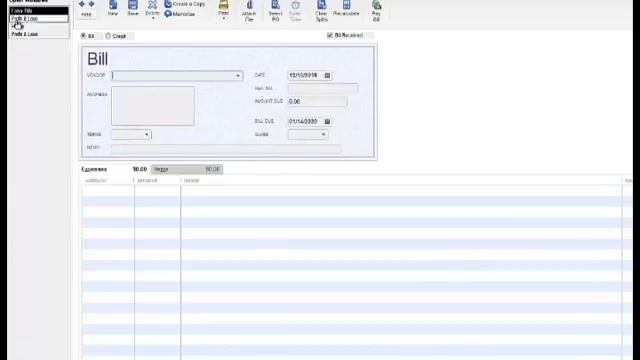Switch to the Expenses tab
This screenshot has height=360, width=640.
coord(115,169)
